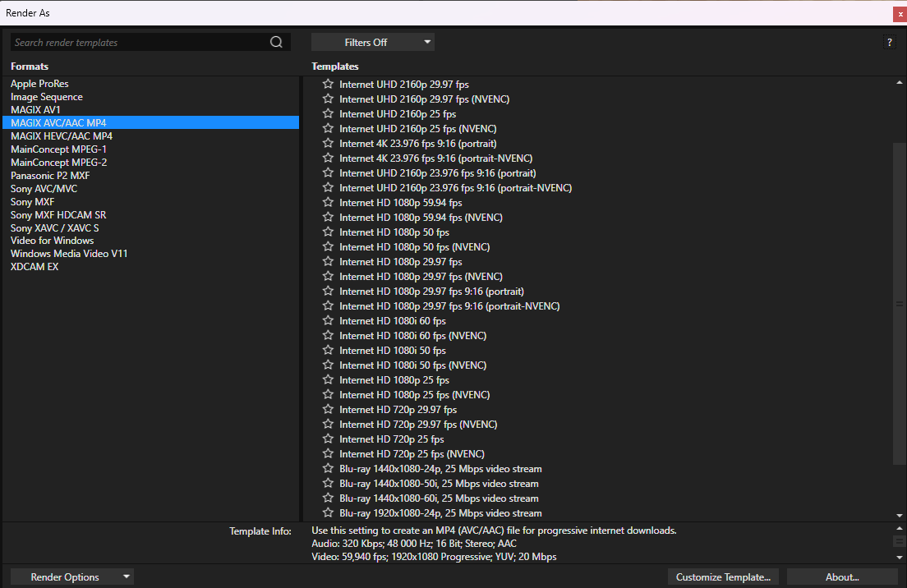The width and height of the screenshot is (907, 588).
Task: Star Blu-ray 1440x1080-24p 25 Mbps template
Action: coord(328,468)
